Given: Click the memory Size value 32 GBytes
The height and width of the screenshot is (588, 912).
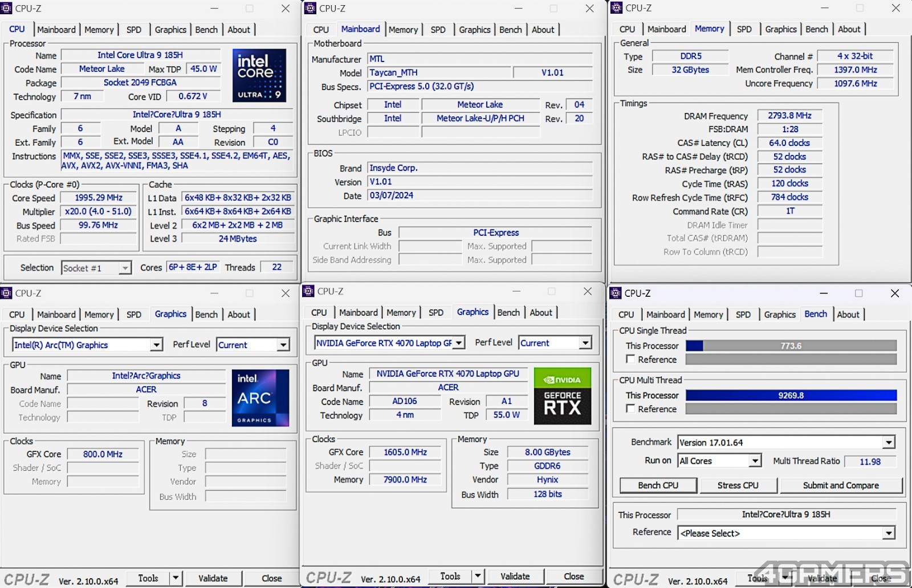Looking at the screenshot, I should pyautogui.click(x=690, y=70).
